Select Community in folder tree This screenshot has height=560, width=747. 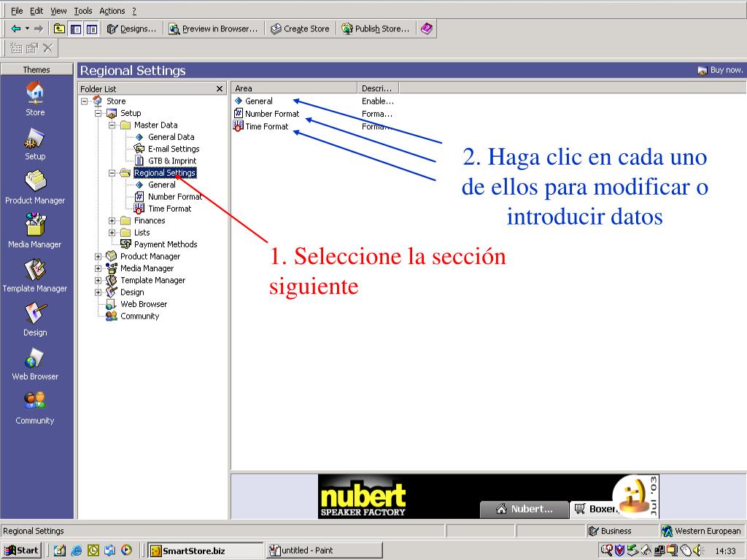[x=139, y=316]
